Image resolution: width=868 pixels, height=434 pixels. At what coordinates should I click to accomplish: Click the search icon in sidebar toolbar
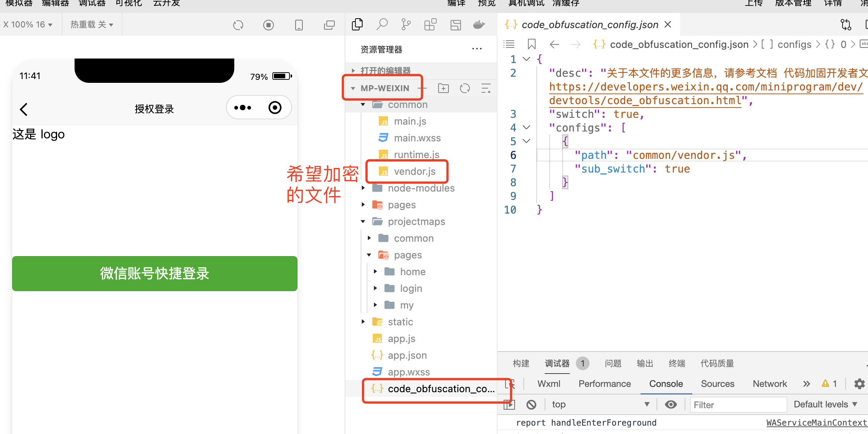click(x=382, y=25)
